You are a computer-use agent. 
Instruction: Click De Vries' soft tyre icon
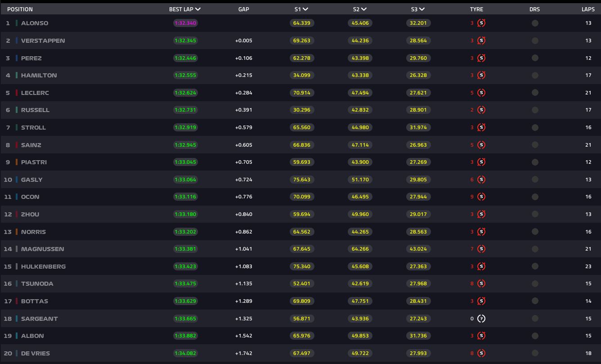click(481, 353)
